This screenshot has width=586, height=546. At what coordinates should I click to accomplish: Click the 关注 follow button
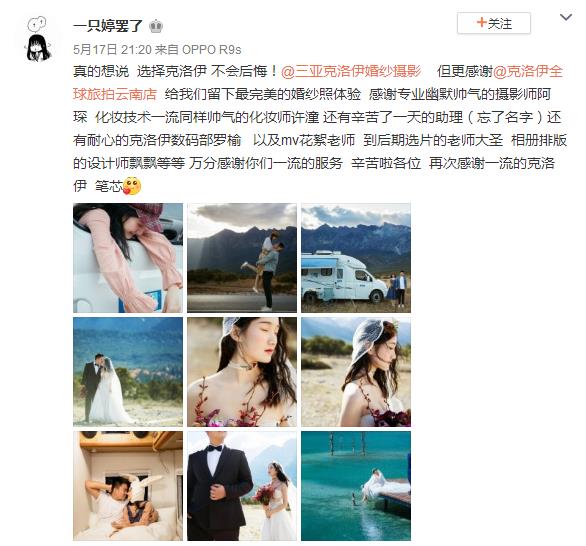(x=494, y=23)
